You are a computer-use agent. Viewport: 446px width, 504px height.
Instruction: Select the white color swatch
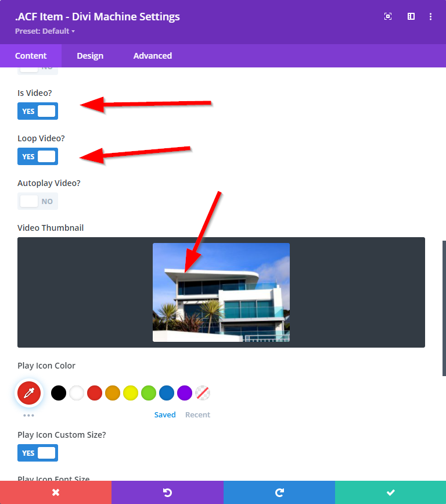coord(77,393)
